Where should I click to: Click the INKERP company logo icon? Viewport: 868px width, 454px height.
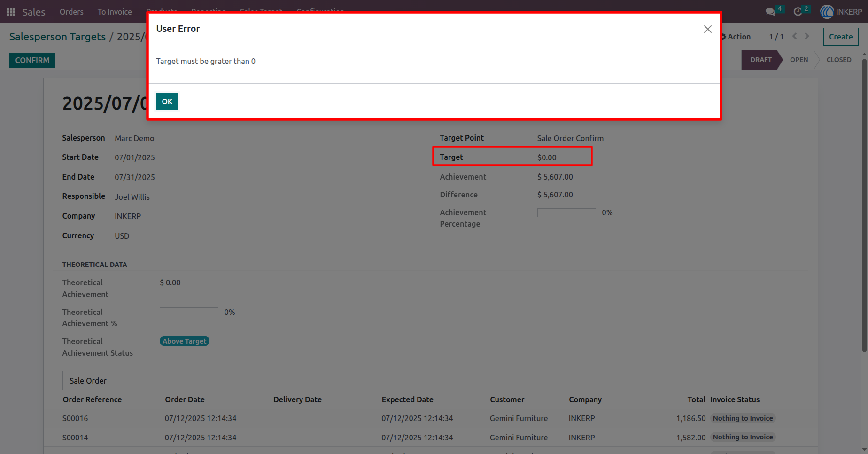click(827, 12)
